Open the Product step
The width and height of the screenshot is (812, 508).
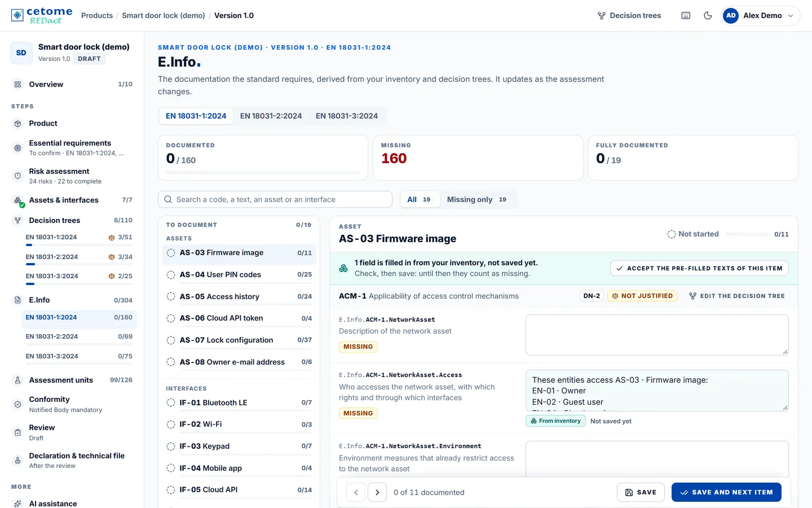pyautogui.click(x=72, y=123)
